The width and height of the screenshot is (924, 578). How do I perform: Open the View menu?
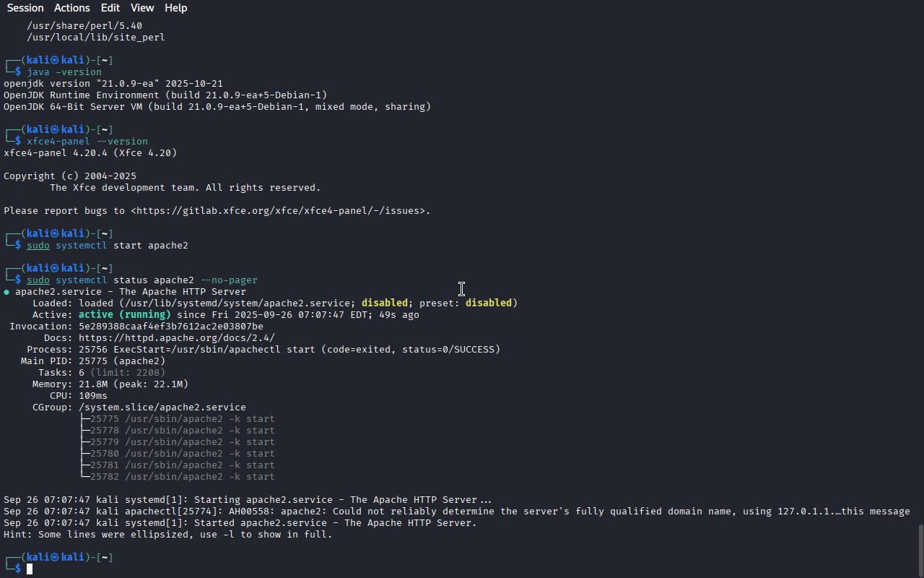tap(142, 8)
